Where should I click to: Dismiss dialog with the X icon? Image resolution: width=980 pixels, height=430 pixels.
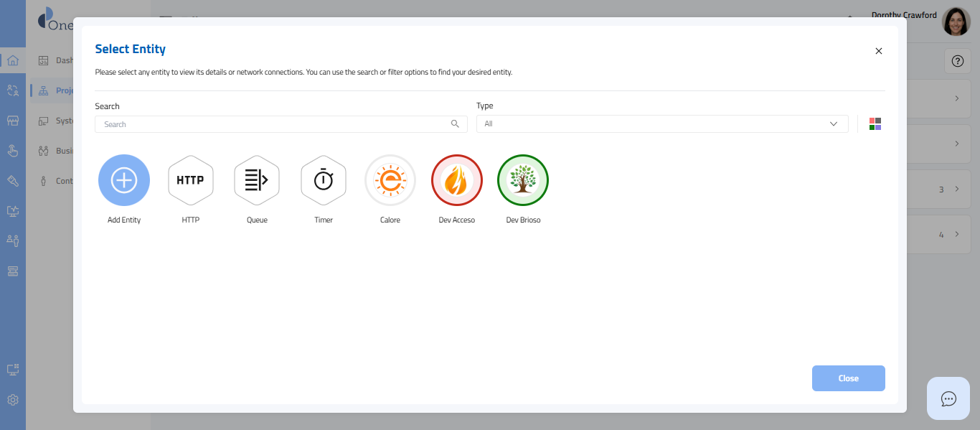879,51
